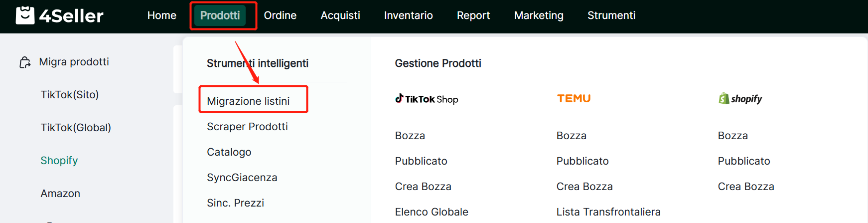Click the TikTok Shop logo
868x223 pixels.
[427, 99]
